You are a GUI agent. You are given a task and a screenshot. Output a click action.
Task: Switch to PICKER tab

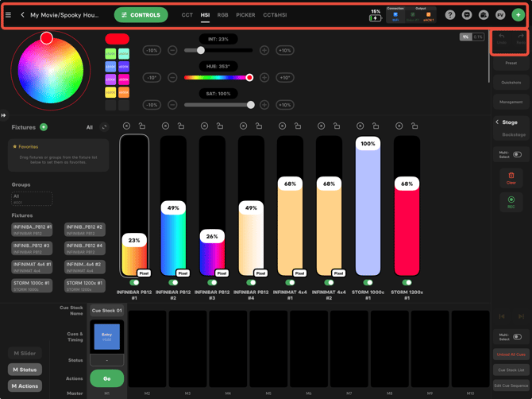pos(245,15)
